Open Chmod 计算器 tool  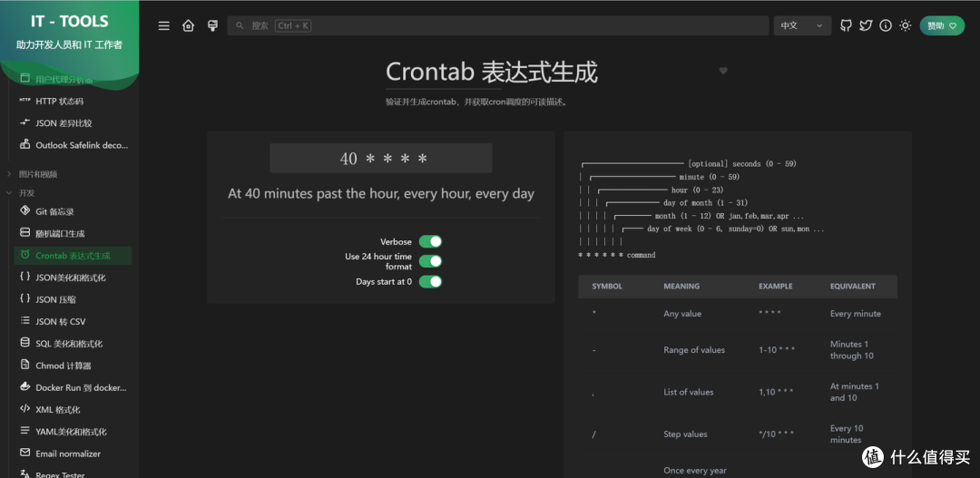pos(73,366)
